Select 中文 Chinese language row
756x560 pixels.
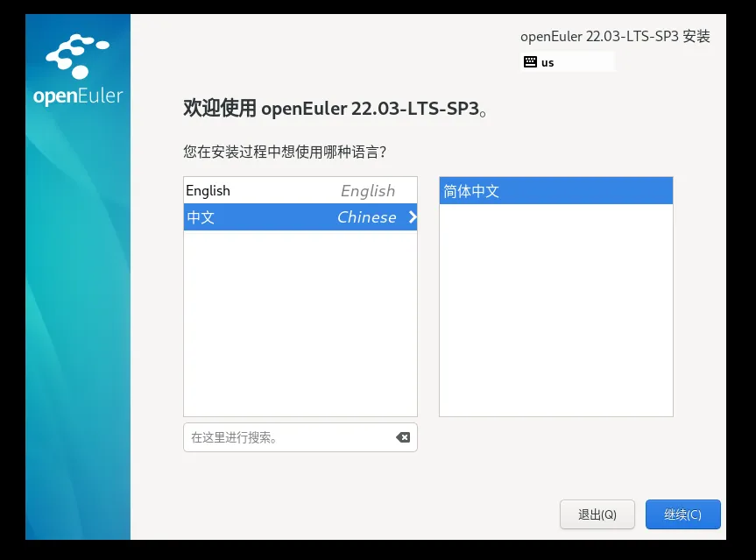pos(300,217)
